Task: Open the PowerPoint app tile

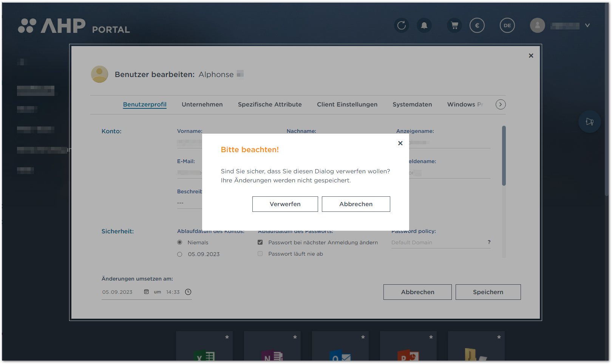Action: (408, 346)
